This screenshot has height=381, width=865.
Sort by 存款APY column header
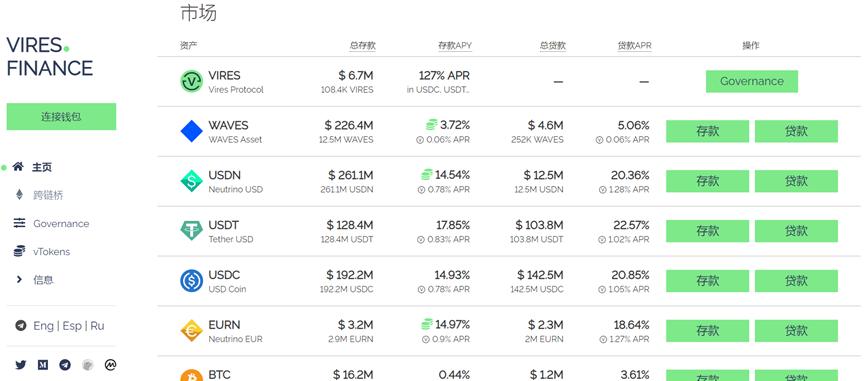[455, 46]
